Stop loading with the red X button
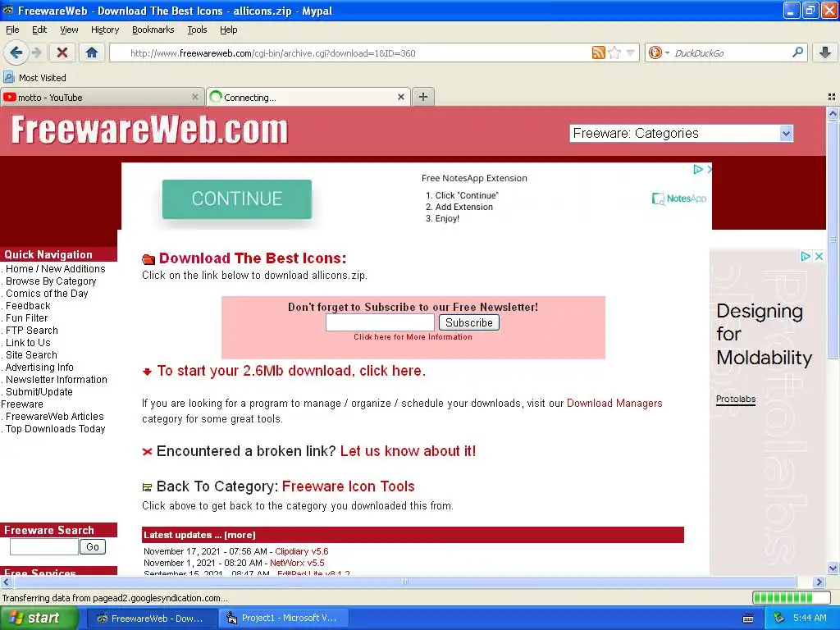 tap(62, 52)
